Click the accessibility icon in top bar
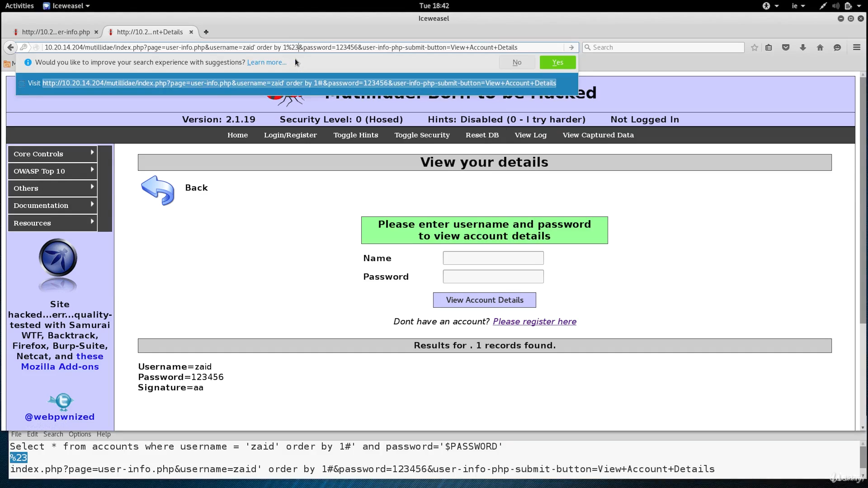The image size is (868, 488). point(766,6)
